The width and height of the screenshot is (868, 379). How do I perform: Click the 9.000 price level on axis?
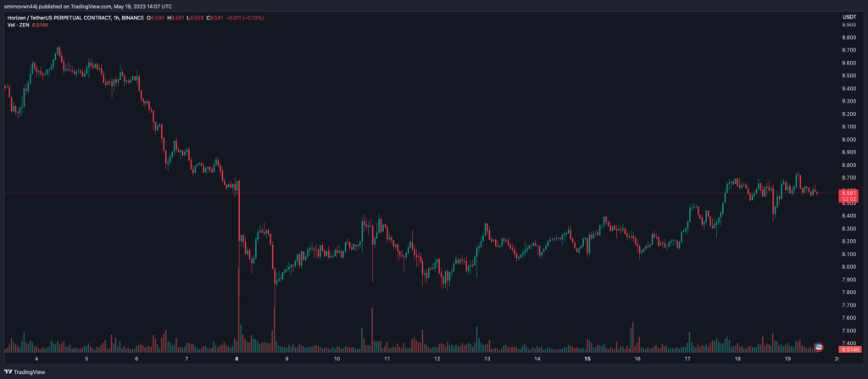pyautogui.click(x=848, y=139)
